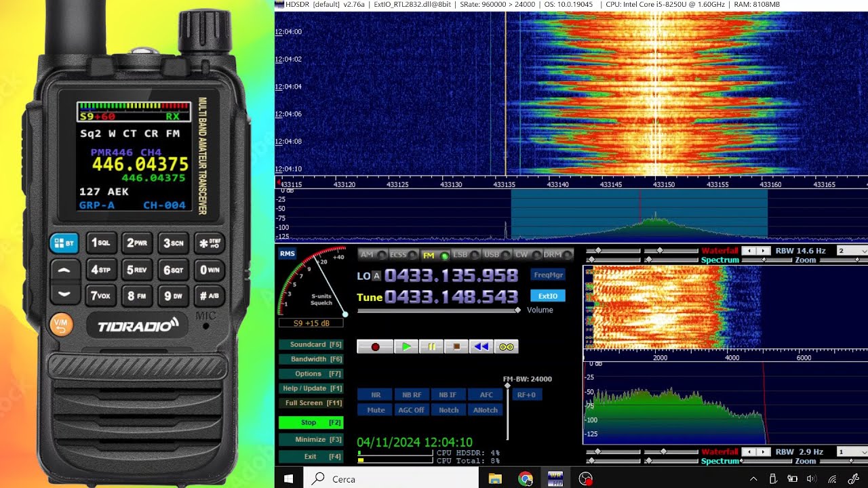Click the HDSDR taskbar icon
Image resolution: width=868 pixels, height=488 pixels.
[555, 479]
